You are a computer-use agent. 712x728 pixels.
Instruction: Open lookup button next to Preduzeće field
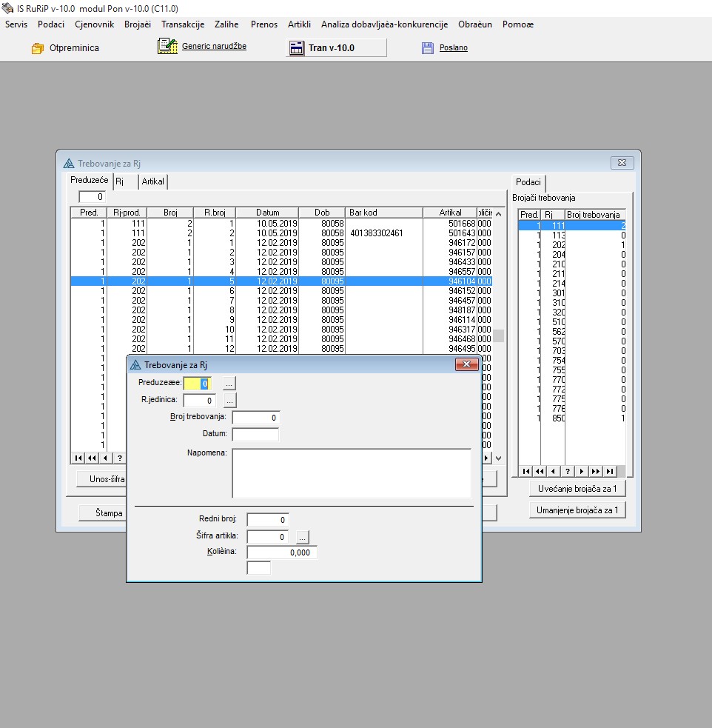coord(229,384)
